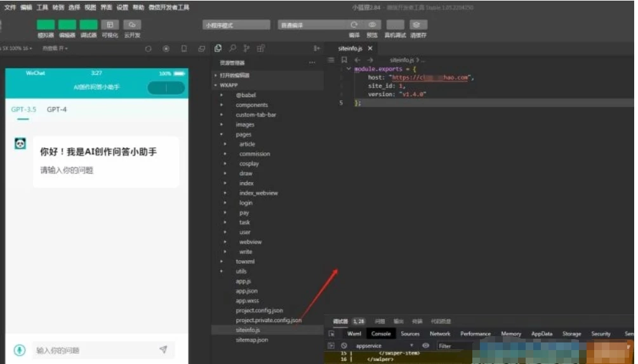Click the preview eye icon in toolbar
Viewport: 638px width, 364px height.
coord(372,25)
